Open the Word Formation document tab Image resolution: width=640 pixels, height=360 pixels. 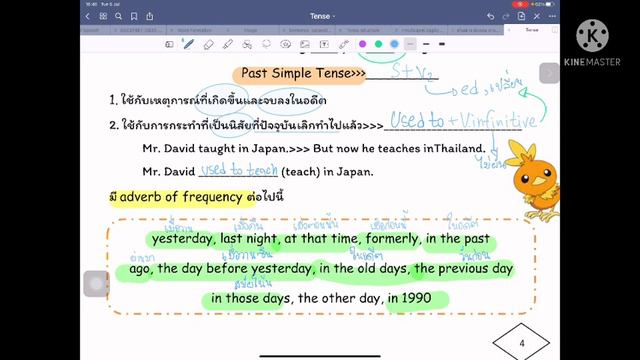coord(195,30)
